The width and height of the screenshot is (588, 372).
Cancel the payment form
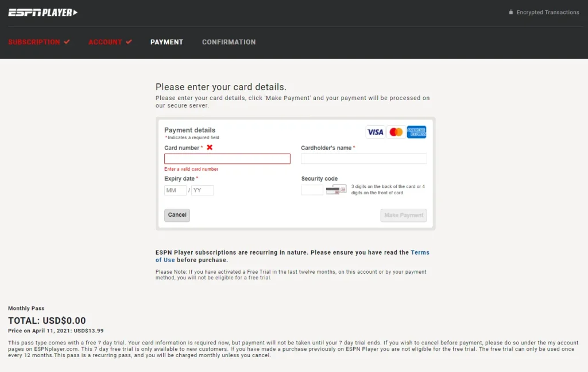tap(177, 215)
